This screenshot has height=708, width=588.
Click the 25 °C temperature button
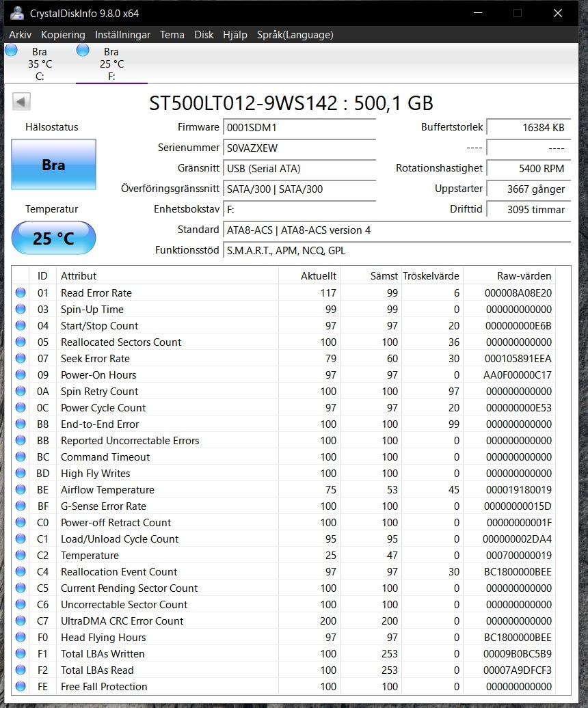coord(53,239)
